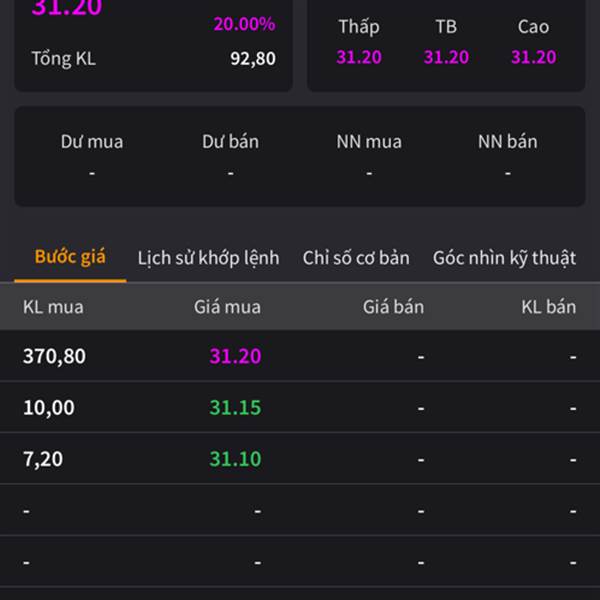The width and height of the screenshot is (600, 600).
Task: Select total volume value 92,80
Action: (x=253, y=59)
